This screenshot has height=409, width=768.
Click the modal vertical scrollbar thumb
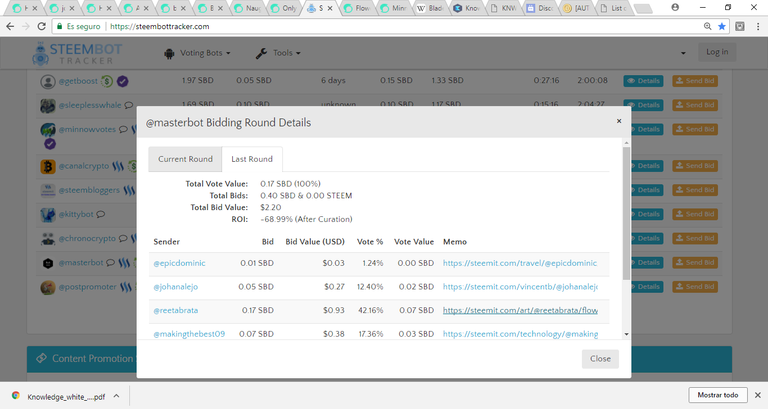pos(626,213)
